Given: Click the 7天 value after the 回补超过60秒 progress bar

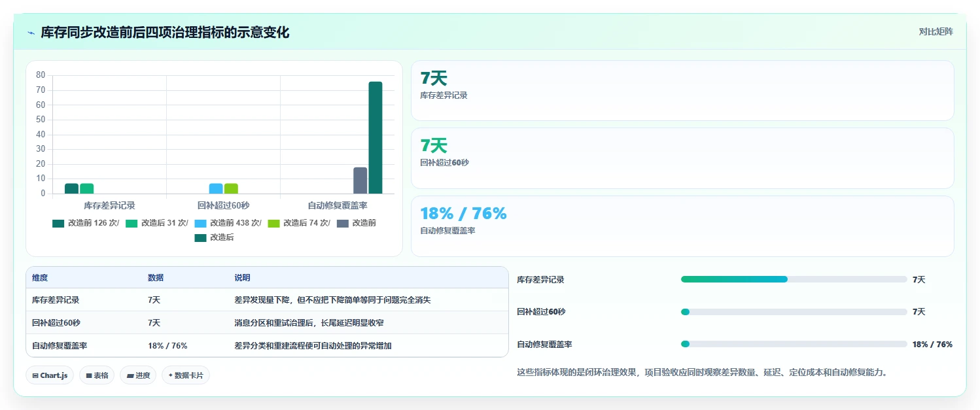Looking at the screenshot, I should pyautogui.click(x=919, y=312).
